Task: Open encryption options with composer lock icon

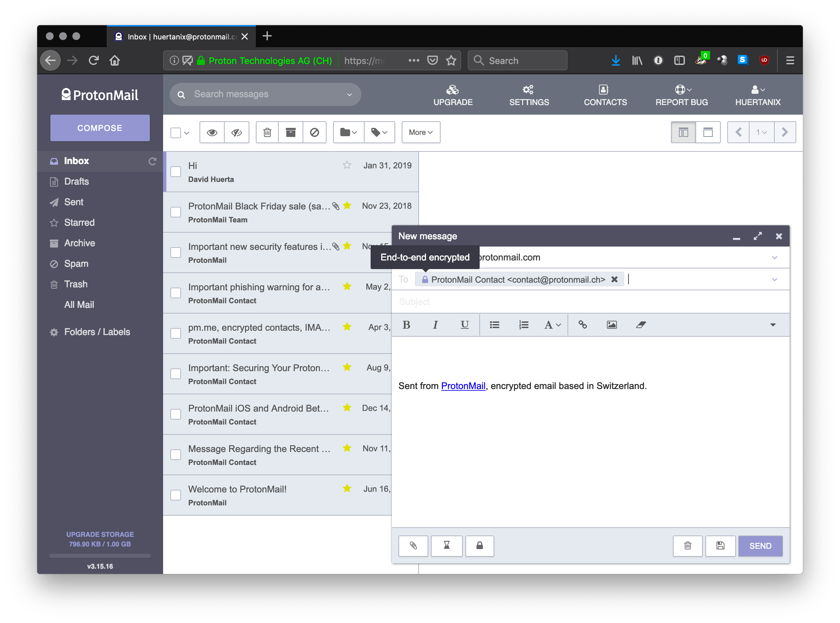Action: (480, 546)
